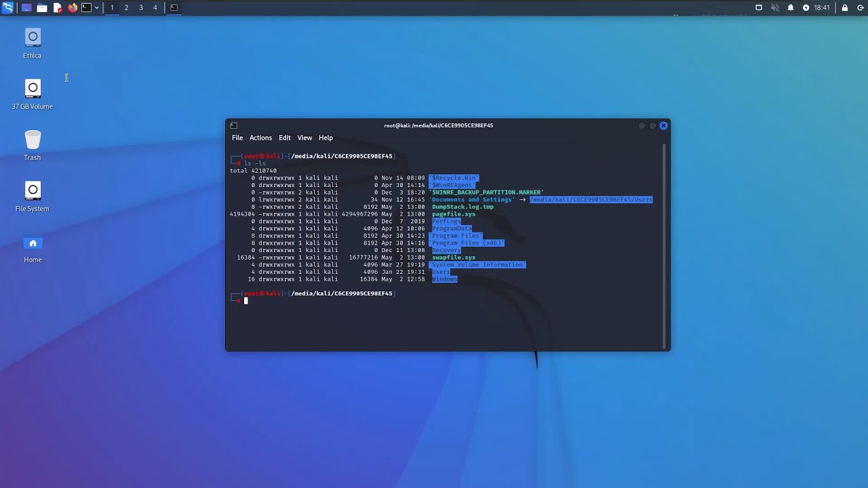Click the Recovery directory entry
This screenshot has height=488, width=868.
tap(446, 251)
